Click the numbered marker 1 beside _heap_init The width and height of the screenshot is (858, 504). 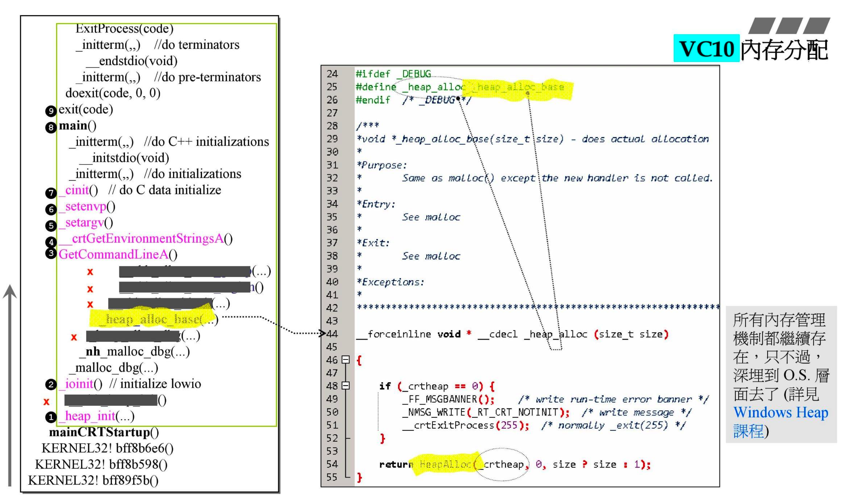pos(51,417)
